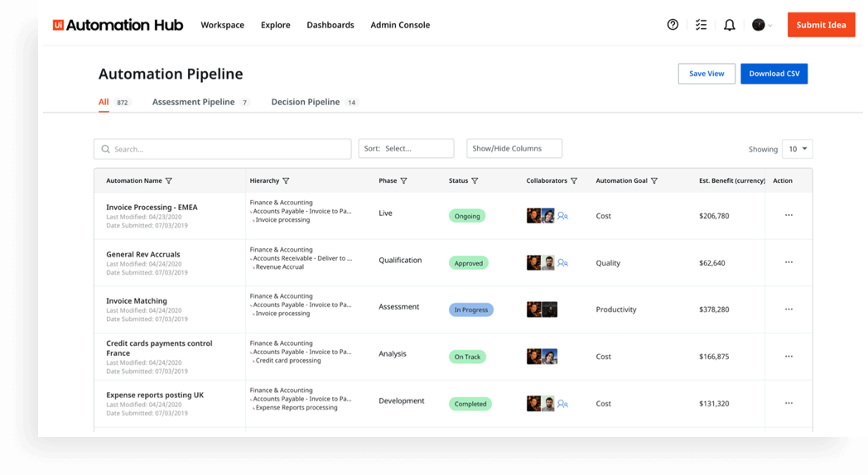Click the Completed status badge
This screenshot has width=868, height=475.
470,404
